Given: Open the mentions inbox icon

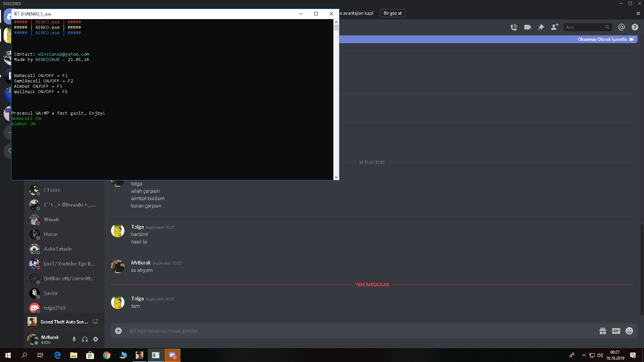Looking at the screenshot, I should point(621,27).
